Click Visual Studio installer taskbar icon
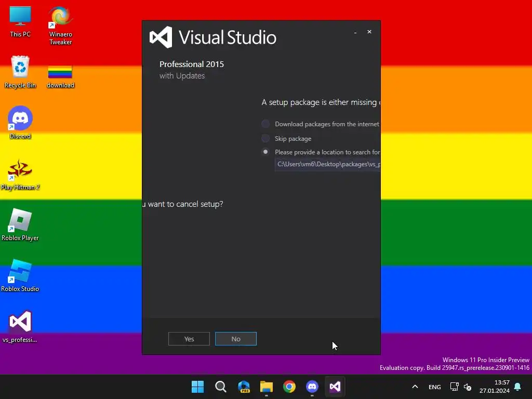 click(335, 387)
